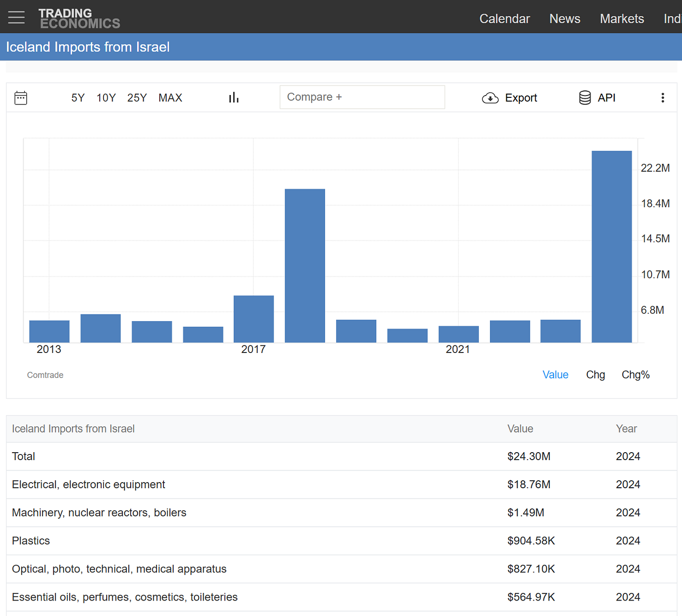Select the 10Y time range

(106, 98)
